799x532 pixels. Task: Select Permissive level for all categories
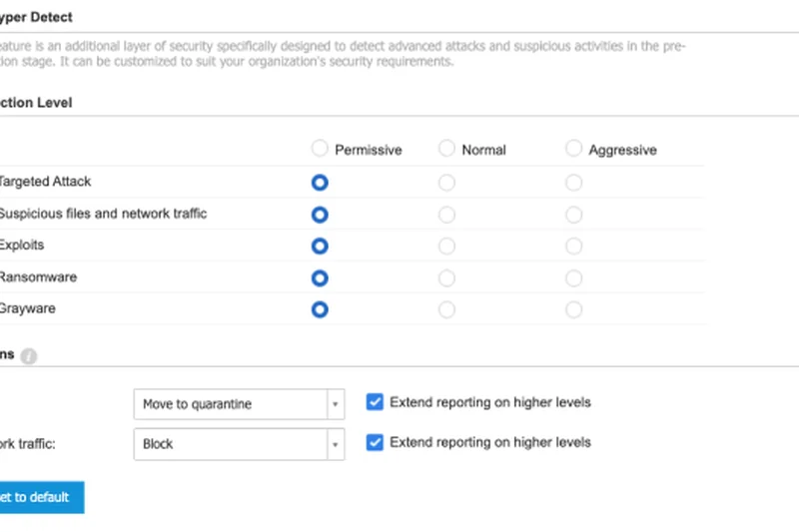point(320,149)
